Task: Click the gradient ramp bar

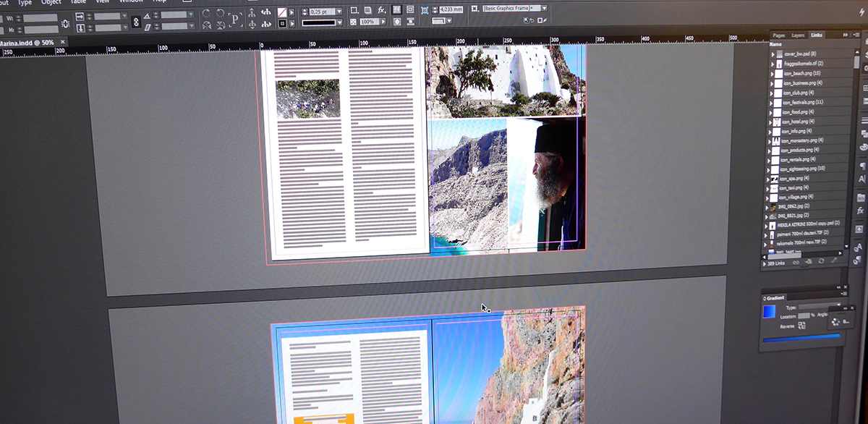Action: click(x=801, y=338)
